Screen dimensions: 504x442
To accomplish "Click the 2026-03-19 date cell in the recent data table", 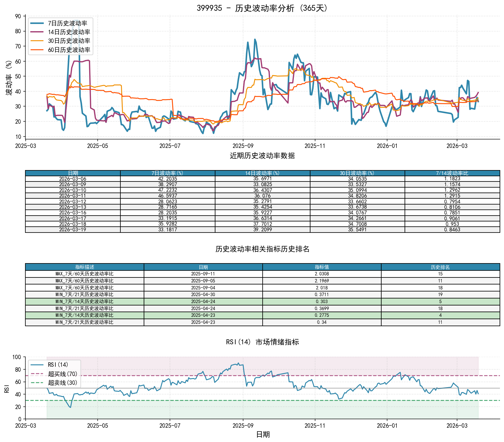I will coord(73,230).
